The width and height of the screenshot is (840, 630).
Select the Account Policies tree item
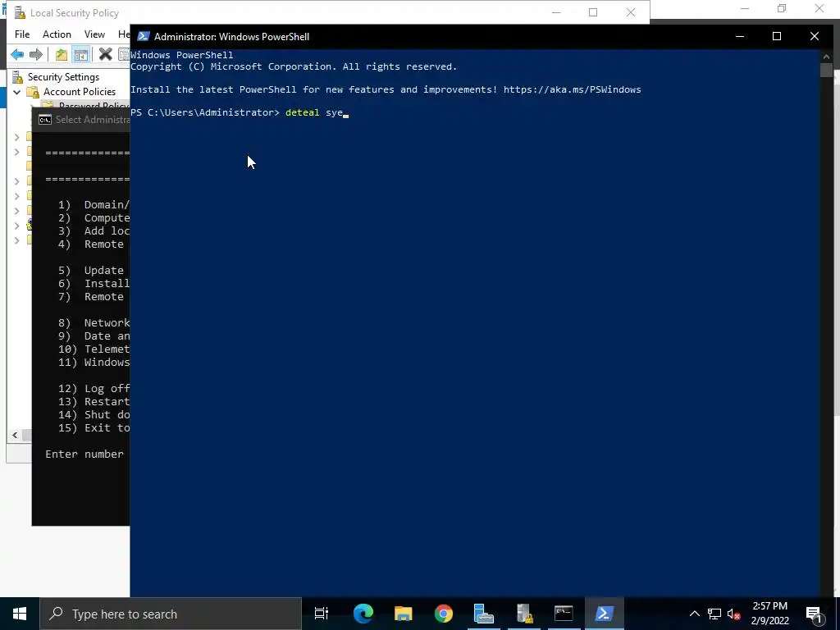point(80,92)
